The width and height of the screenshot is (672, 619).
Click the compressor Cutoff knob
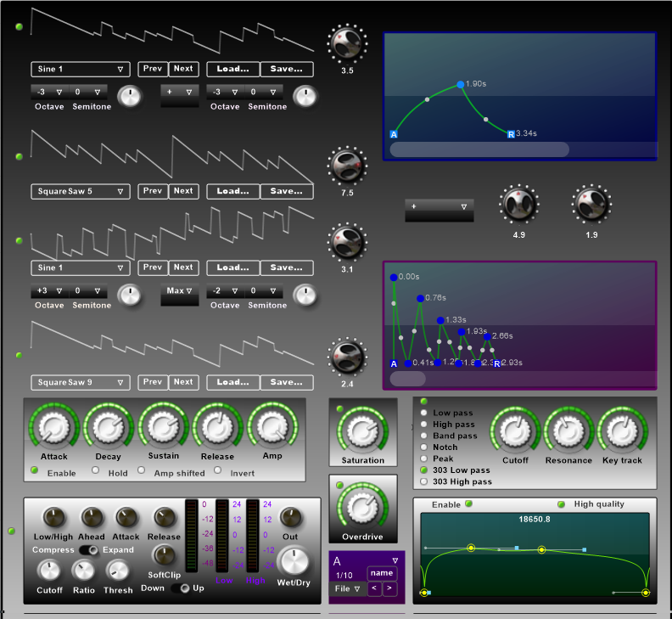(49, 571)
